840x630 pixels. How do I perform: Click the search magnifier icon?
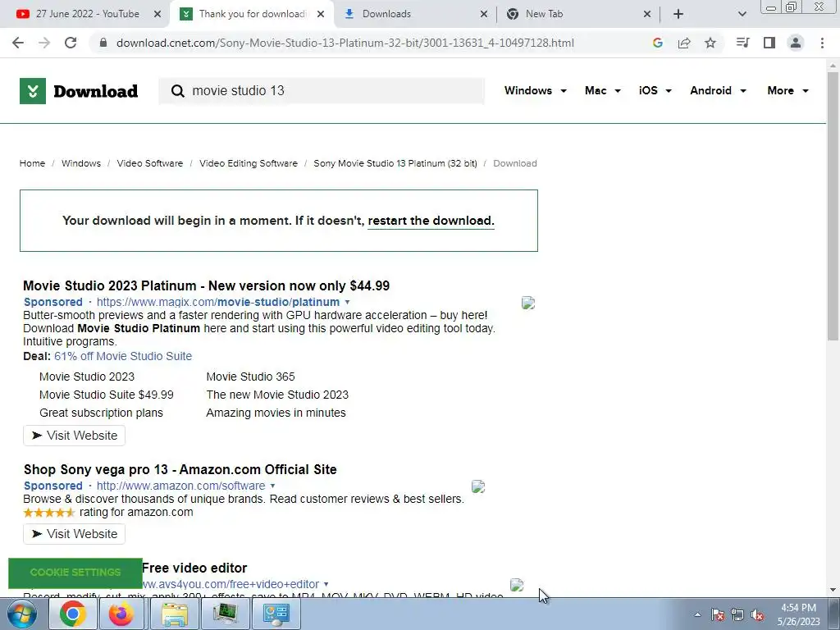pyautogui.click(x=178, y=91)
